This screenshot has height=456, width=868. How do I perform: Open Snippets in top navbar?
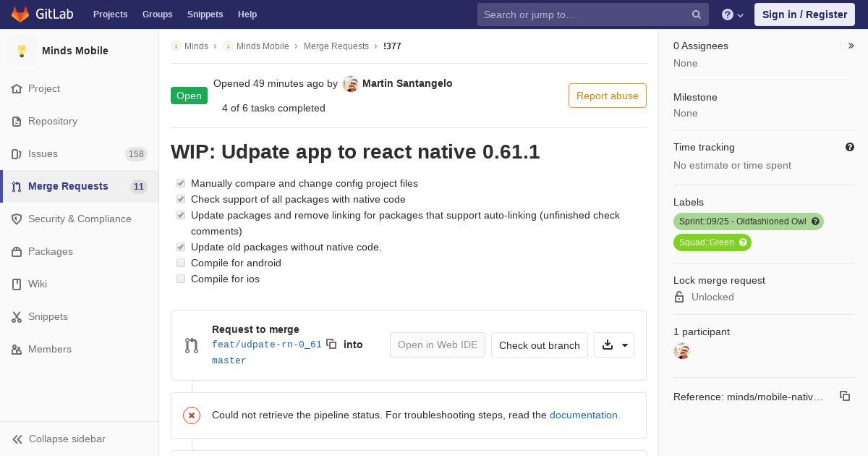click(x=205, y=14)
